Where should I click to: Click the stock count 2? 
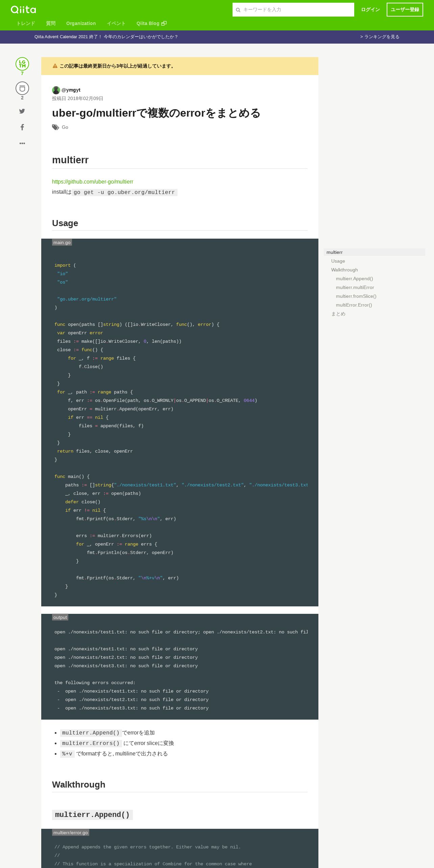pos(22,98)
